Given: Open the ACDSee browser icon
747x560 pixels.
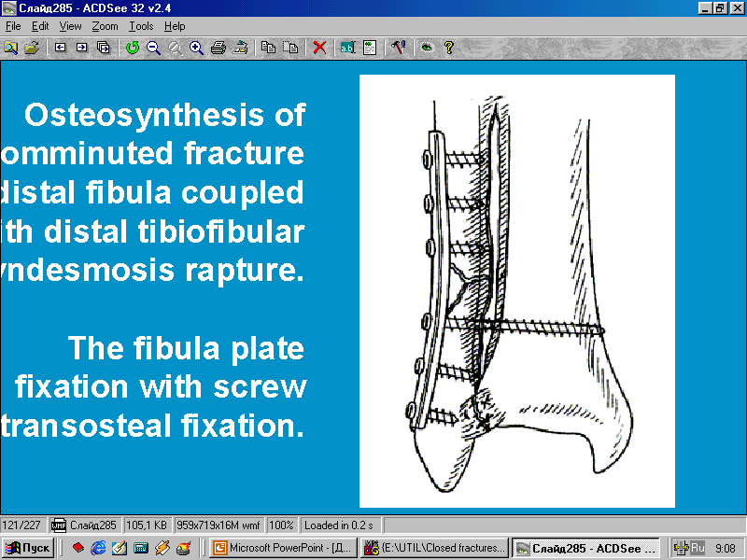Looking at the screenshot, I should [10, 48].
